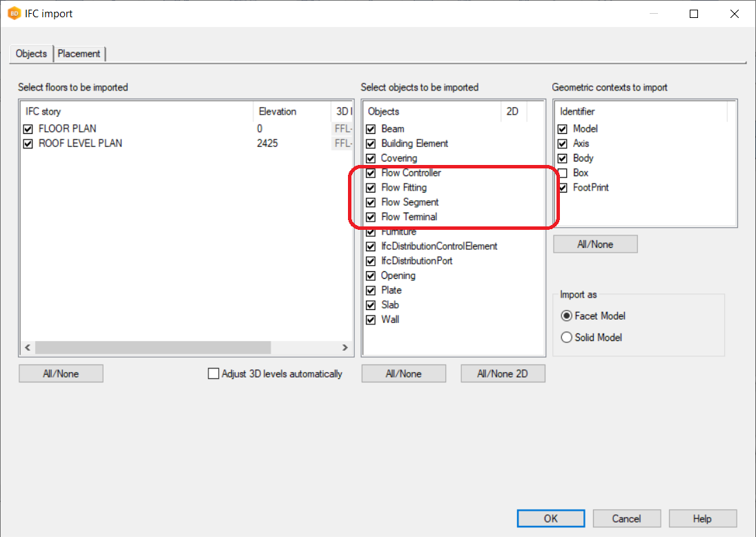The height and width of the screenshot is (537, 756).
Task: Toggle the Building Element checkbox
Action: (371, 144)
